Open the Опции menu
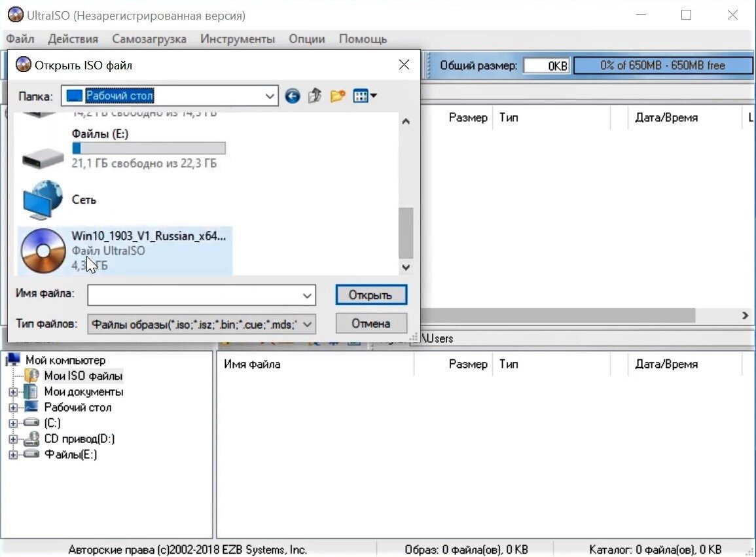Screen dimensions: 756x557 point(306,39)
